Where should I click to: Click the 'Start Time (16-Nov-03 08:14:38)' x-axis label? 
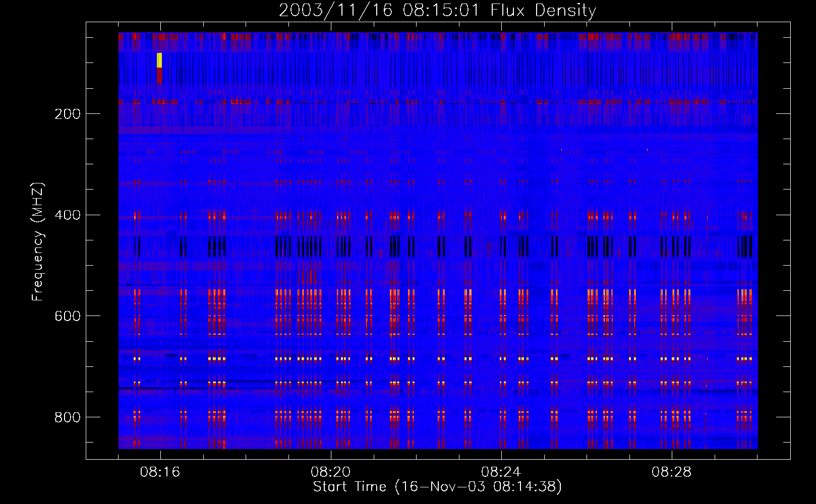click(437, 487)
